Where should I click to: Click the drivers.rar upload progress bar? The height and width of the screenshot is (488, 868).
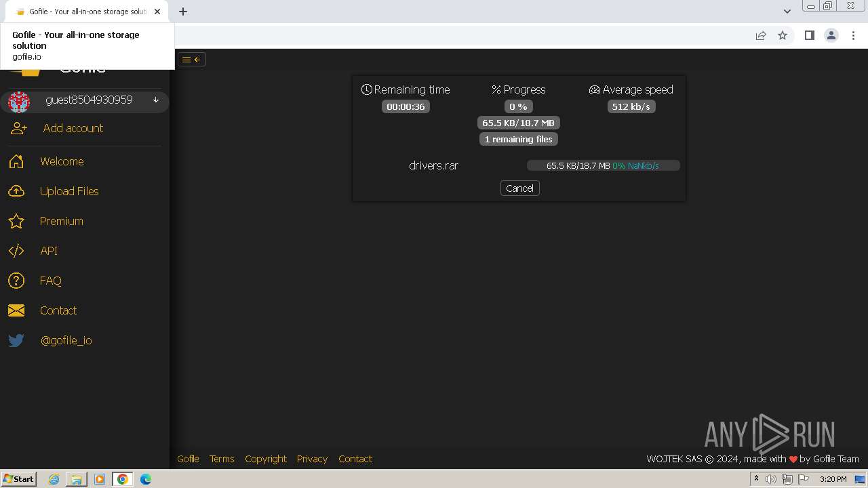[604, 165]
